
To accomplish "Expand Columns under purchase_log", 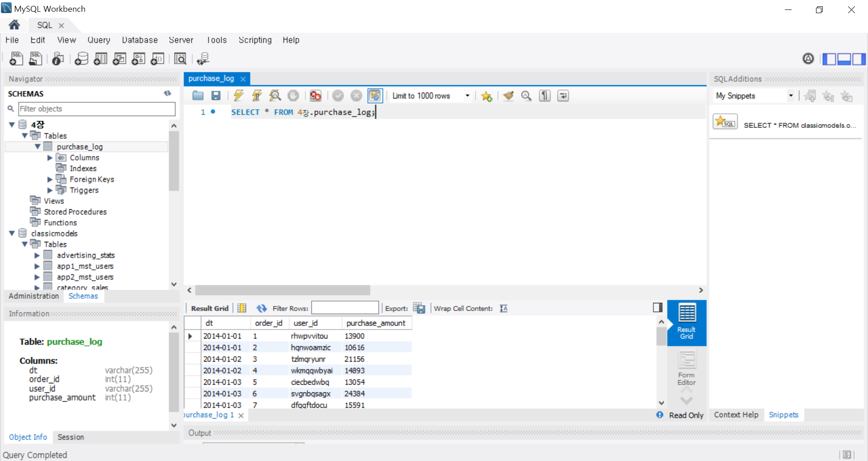I will (50, 158).
